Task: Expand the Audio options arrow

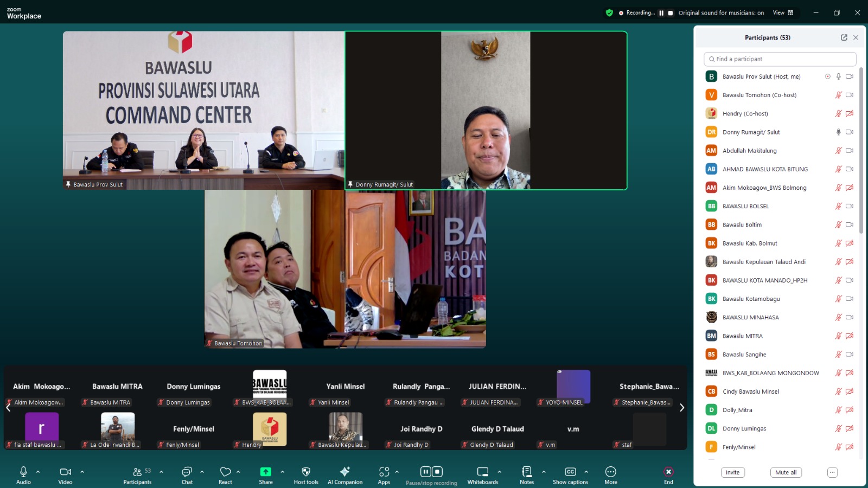Action: coord(38,472)
